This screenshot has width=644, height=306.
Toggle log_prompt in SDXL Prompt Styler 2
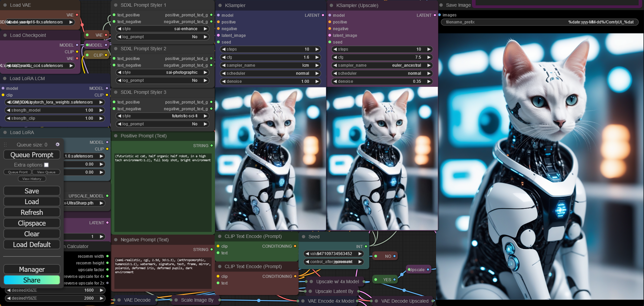click(x=163, y=80)
